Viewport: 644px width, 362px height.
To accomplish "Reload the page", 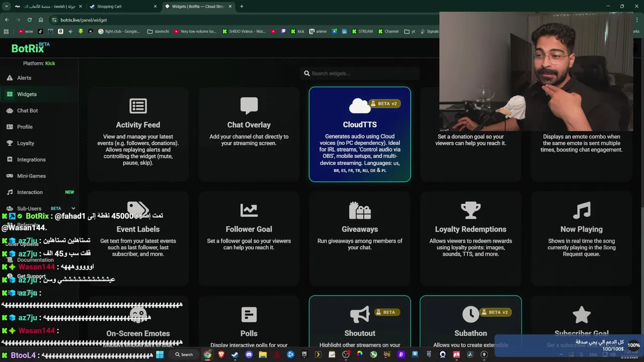I will pos(29,20).
